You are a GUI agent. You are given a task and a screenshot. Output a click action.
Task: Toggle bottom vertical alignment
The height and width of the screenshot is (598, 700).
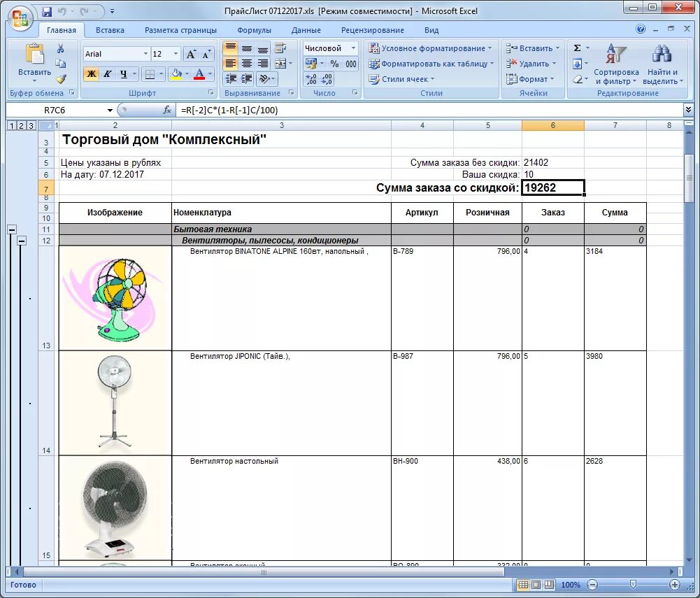coord(263,48)
